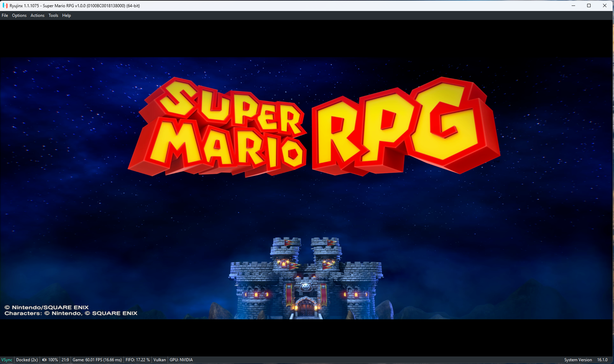Click the 16.1.0 version number
The height and width of the screenshot is (364, 614).
(602, 360)
